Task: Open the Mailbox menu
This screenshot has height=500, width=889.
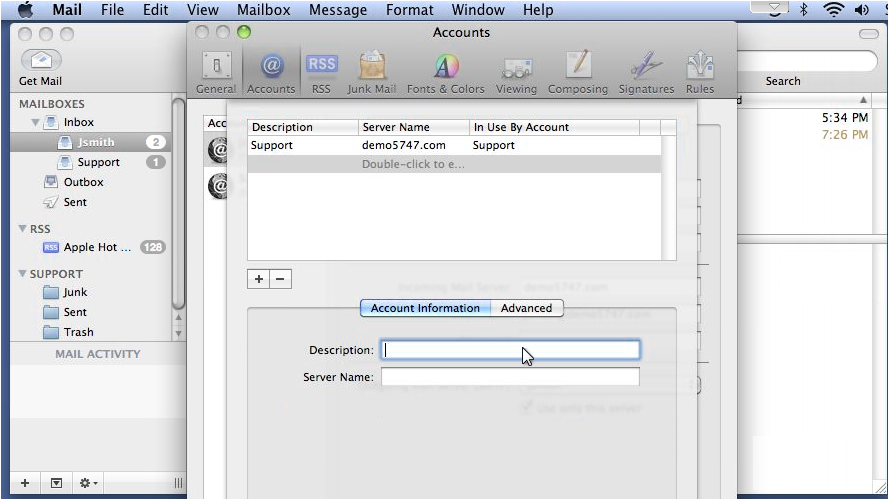Action: 264,10
